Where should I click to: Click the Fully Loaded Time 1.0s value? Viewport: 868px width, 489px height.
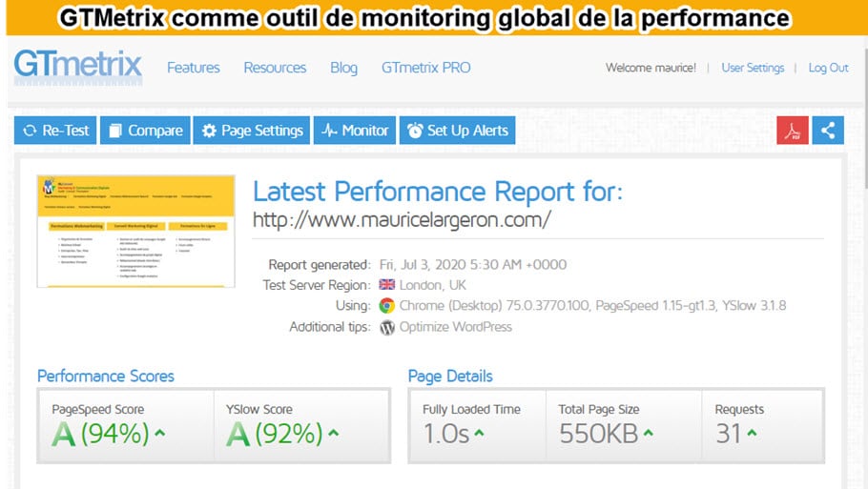pos(446,433)
